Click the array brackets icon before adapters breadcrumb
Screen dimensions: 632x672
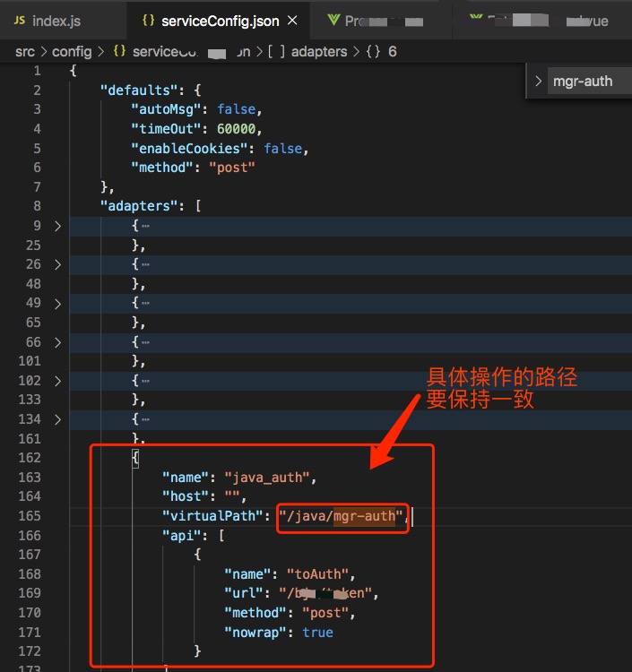point(276,52)
